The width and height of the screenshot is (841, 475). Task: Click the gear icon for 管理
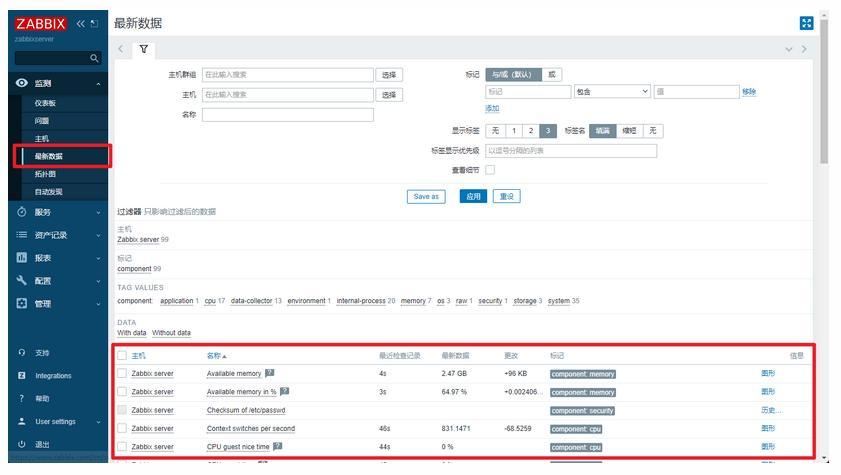21,303
